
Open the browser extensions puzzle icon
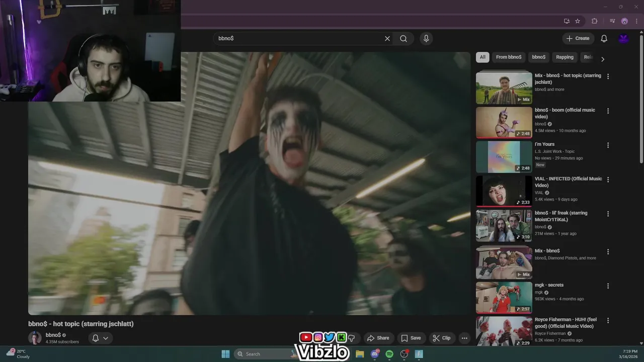pos(595,21)
